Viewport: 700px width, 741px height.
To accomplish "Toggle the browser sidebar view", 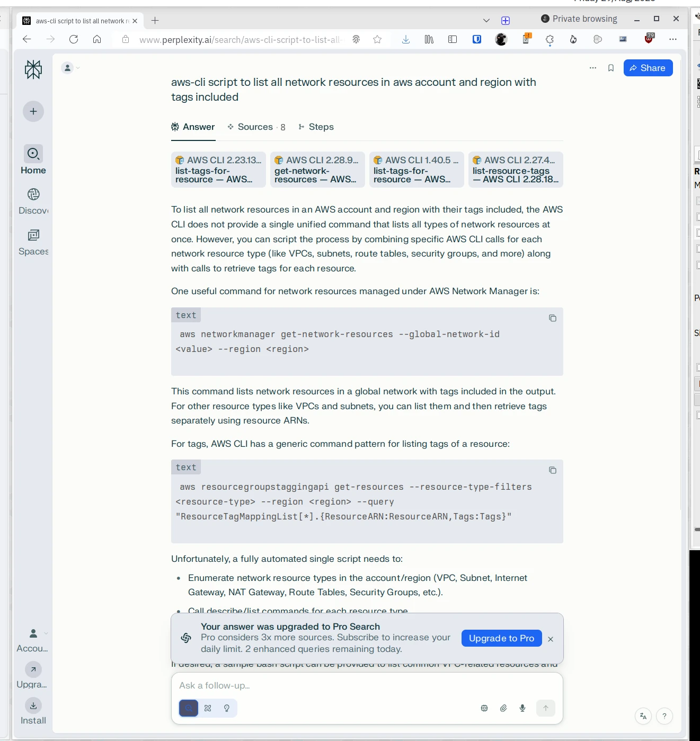I will (x=453, y=39).
